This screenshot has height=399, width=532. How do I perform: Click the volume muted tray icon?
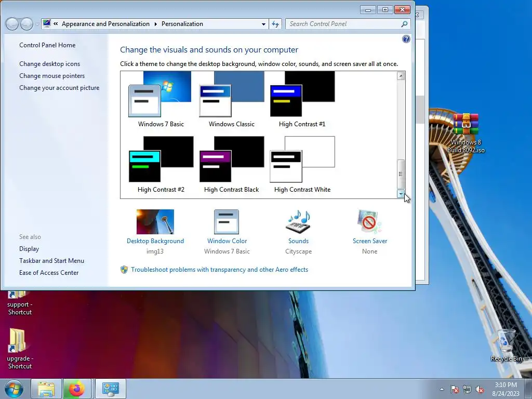pyautogui.click(x=480, y=390)
